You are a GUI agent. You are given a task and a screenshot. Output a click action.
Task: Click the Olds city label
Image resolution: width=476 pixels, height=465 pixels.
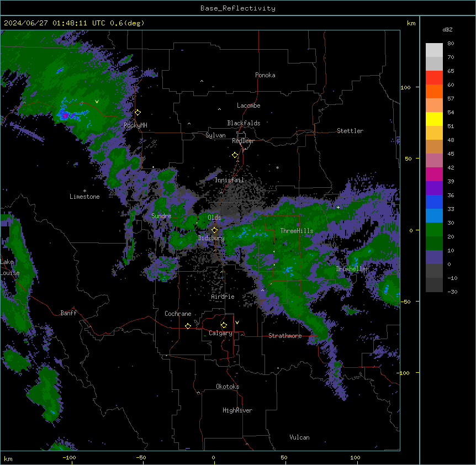(214, 218)
